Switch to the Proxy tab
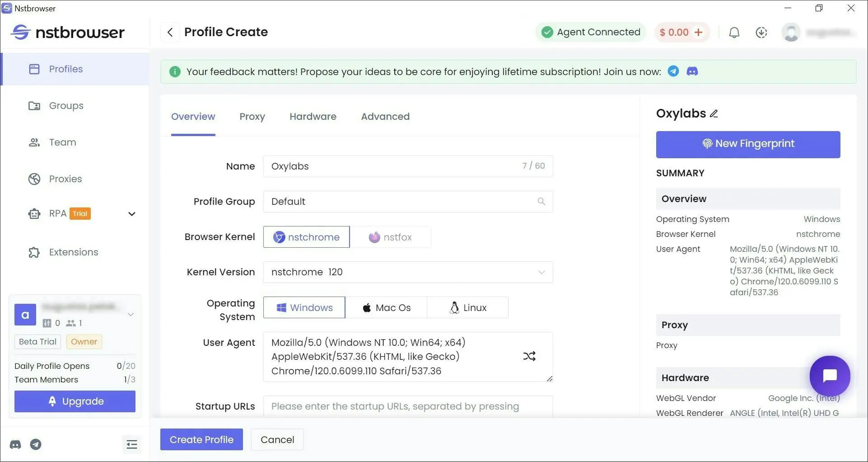Viewport: 868px width, 462px height. (x=252, y=117)
